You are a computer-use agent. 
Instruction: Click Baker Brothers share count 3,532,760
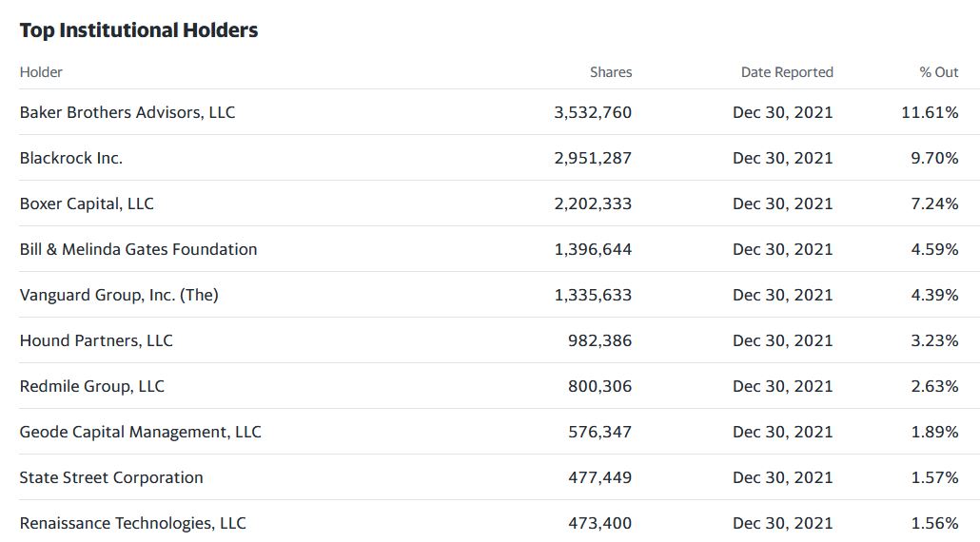click(x=593, y=112)
